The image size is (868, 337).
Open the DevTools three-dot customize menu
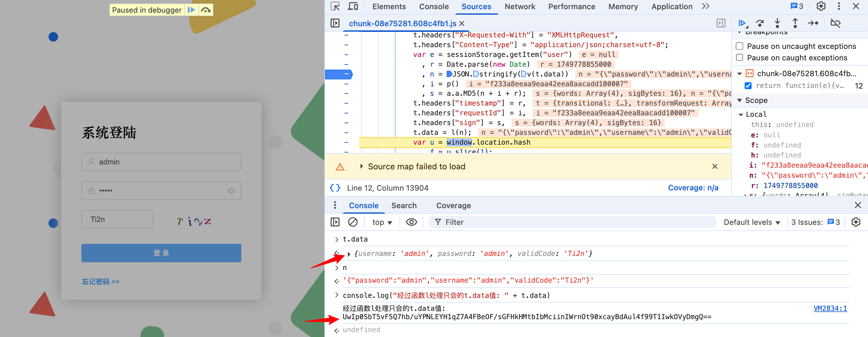point(839,6)
